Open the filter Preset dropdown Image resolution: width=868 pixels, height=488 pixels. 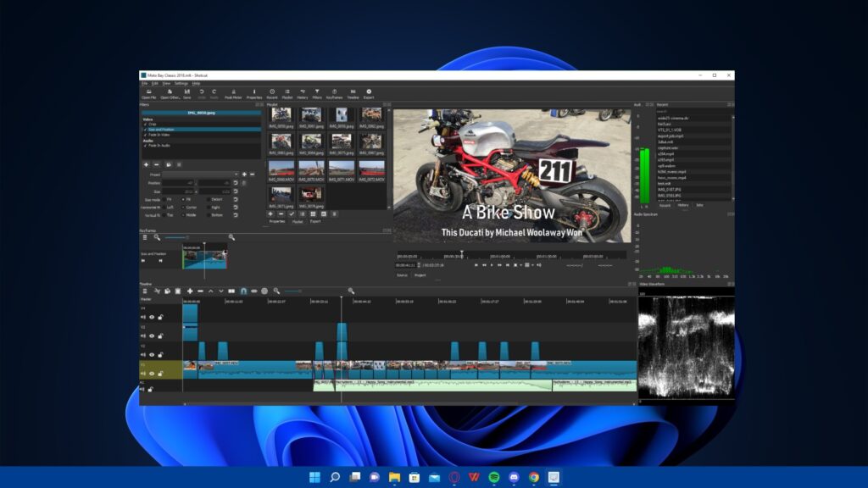[x=200, y=175]
